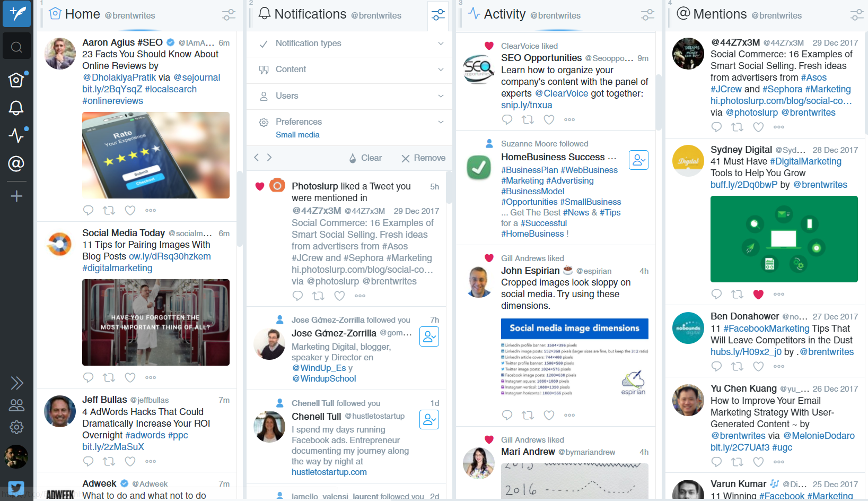Open the Settings gear in the sidebar
The height and width of the screenshot is (501, 868).
(x=16, y=427)
